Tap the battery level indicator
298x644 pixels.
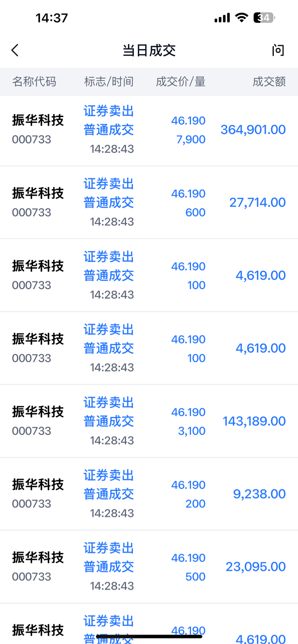[x=264, y=17]
